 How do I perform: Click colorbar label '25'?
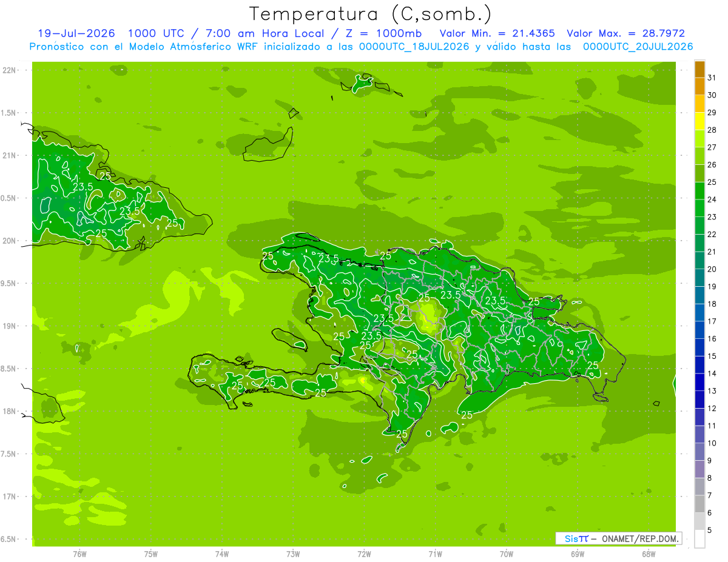pos(712,182)
